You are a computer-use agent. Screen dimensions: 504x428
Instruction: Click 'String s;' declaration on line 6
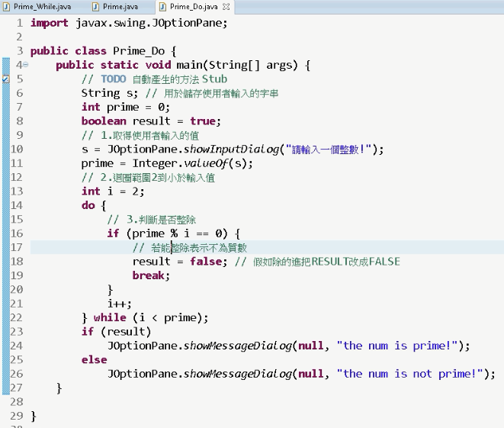tap(110, 94)
